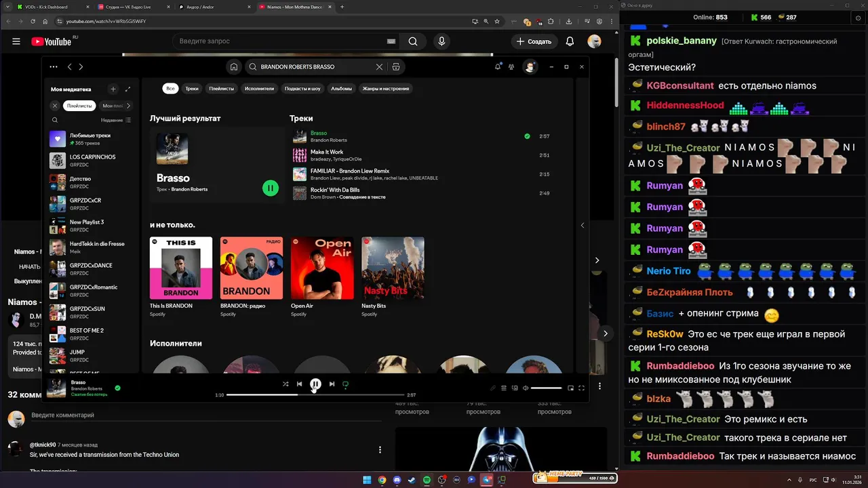Start YouTube voice search microphone
The image size is (868, 488).
[x=442, y=41]
